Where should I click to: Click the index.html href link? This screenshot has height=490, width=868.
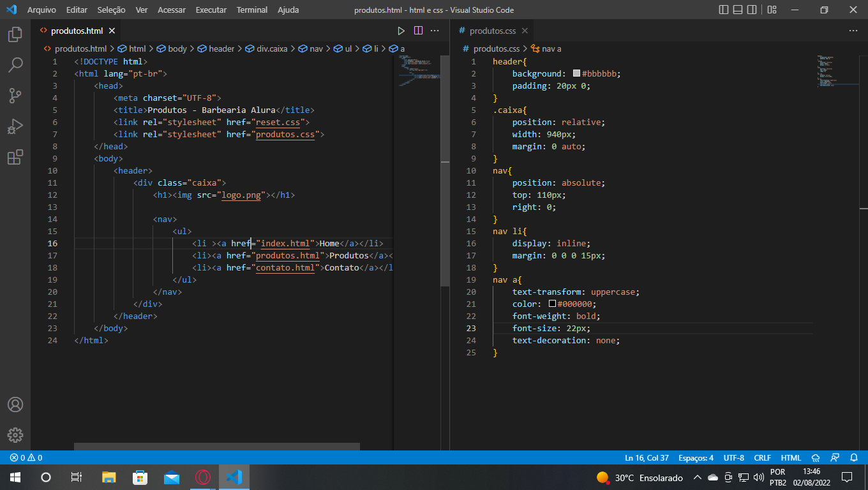pos(285,243)
